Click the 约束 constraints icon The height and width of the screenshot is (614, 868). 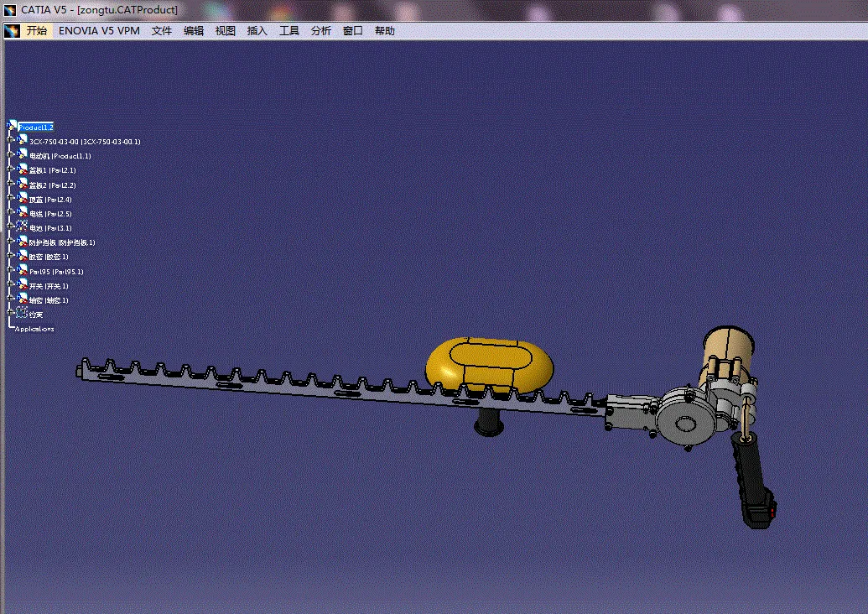coord(22,314)
